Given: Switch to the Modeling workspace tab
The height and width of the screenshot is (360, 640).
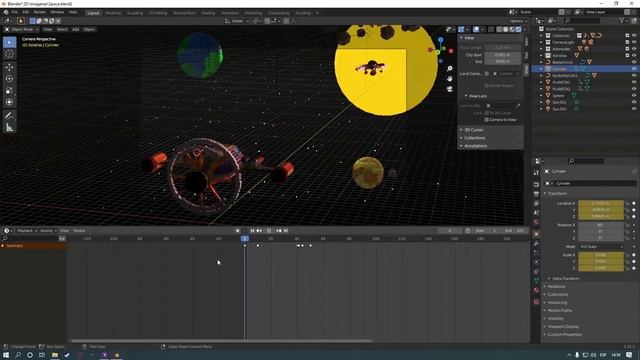Looking at the screenshot, I should coord(113,13).
